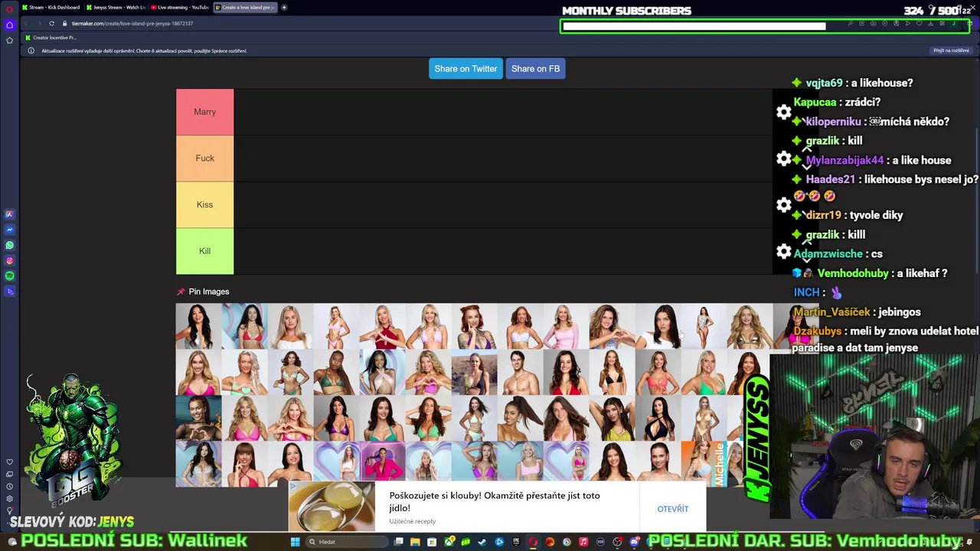The image size is (980, 551).
Task: Click the Marry row settings gear
Action: pos(783,112)
